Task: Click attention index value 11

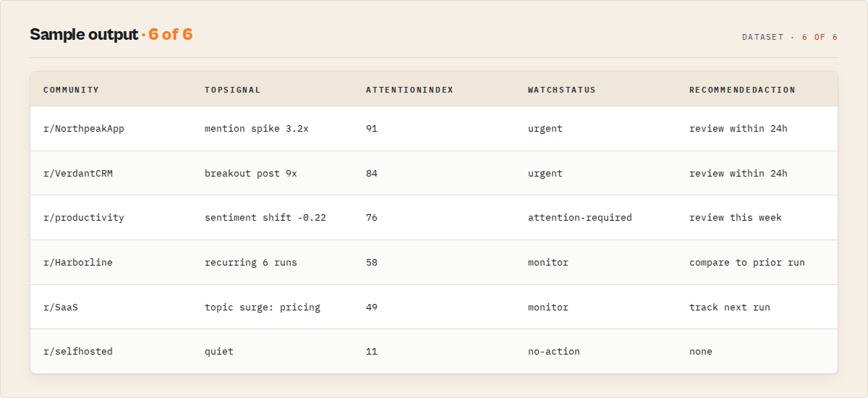Action: click(372, 352)
